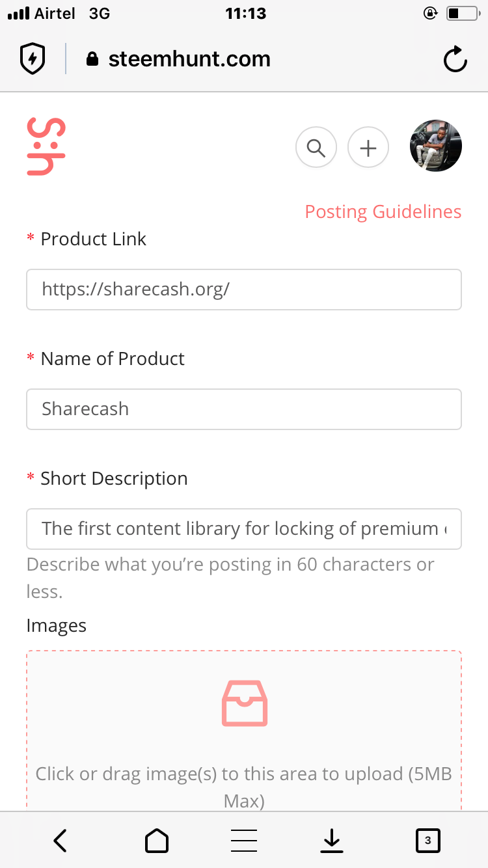Show open tabs via the tab counter
488x868 pixels.
point(427,841)
